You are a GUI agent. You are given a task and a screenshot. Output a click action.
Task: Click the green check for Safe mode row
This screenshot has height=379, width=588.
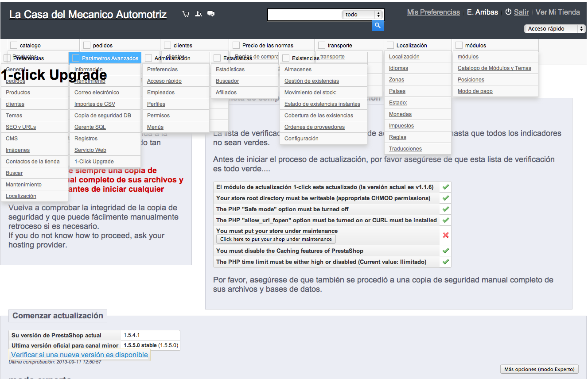coord(446,209)
